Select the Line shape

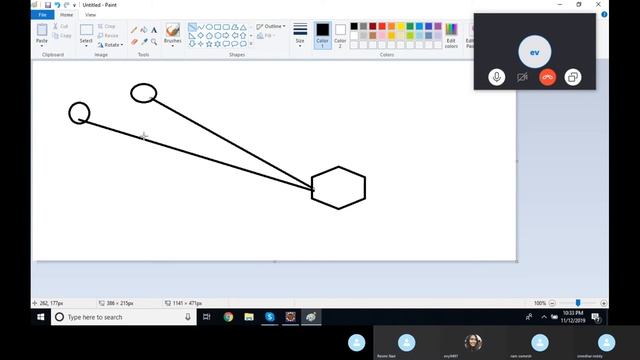click(x=192, y=27)
